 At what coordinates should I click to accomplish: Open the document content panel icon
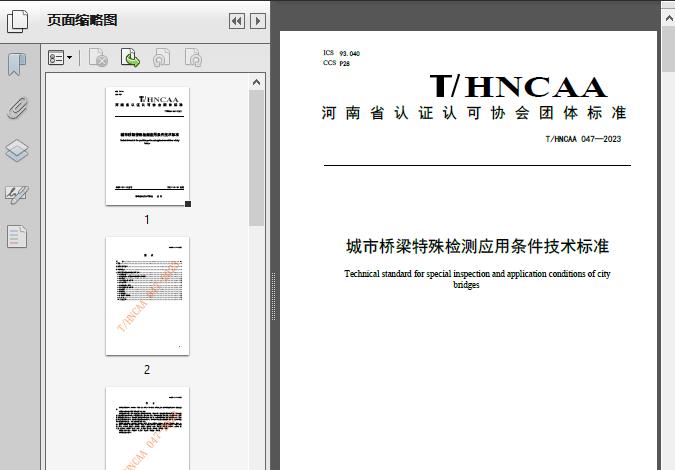[x=17, y=236]
